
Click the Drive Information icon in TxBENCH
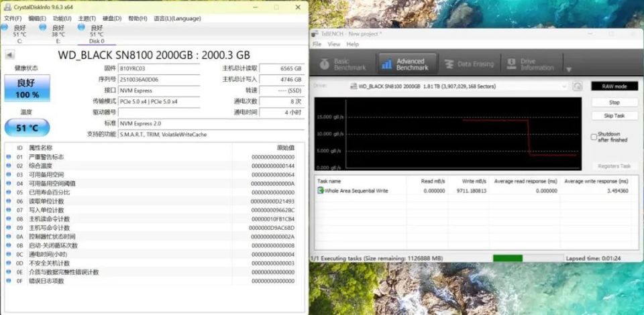coord(511,64)
